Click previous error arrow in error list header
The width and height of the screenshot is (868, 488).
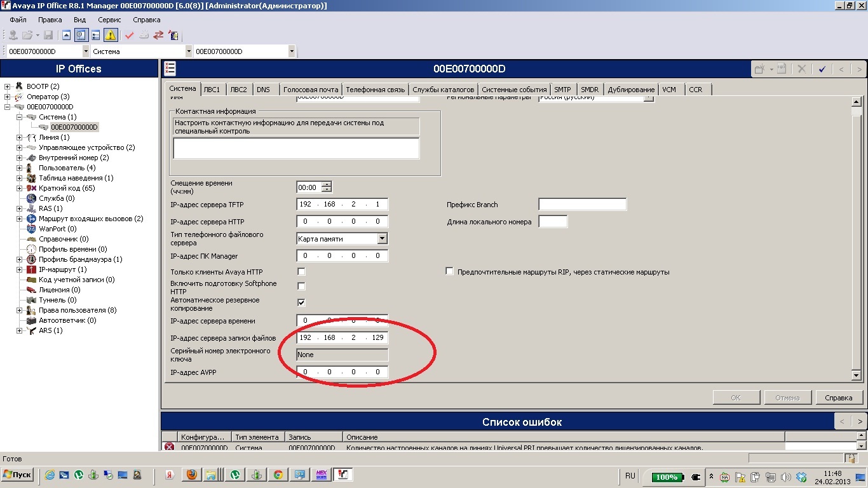pyautogui.click(x=841, y=421)
